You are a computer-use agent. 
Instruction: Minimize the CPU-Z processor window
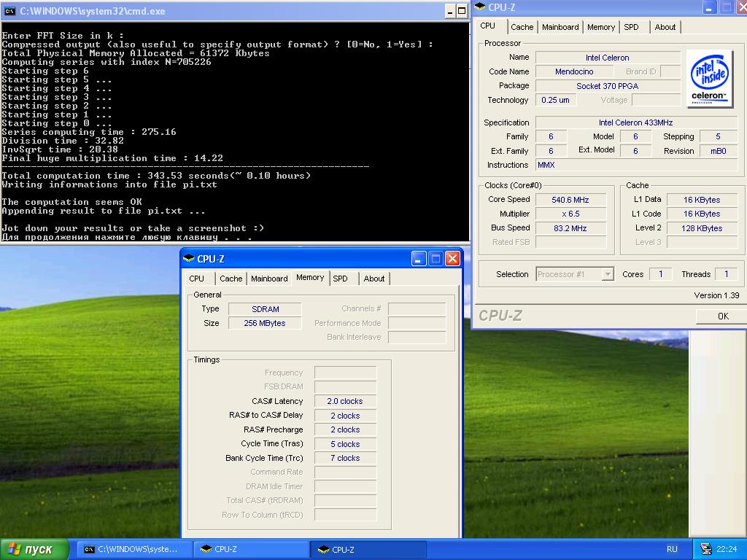click(x=709, y=7)
